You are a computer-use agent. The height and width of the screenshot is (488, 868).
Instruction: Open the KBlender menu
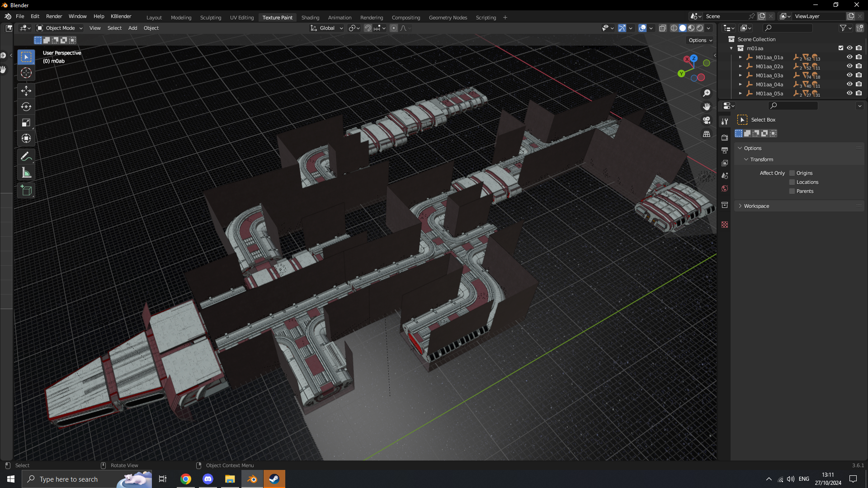click(x=121, y=16)
